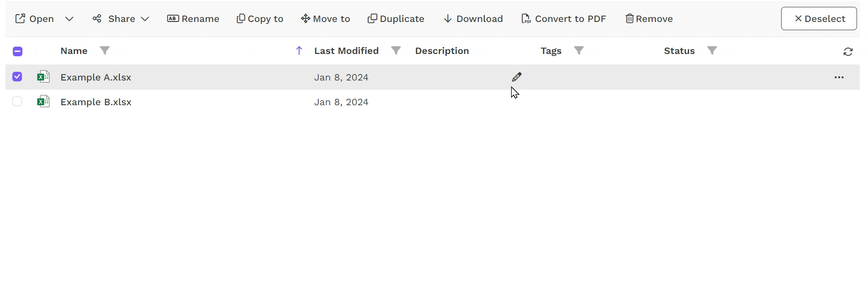The width and height of the screenshot is (868, 290).
Task: Filter the Last Modified column
Action: pos(396,51)
